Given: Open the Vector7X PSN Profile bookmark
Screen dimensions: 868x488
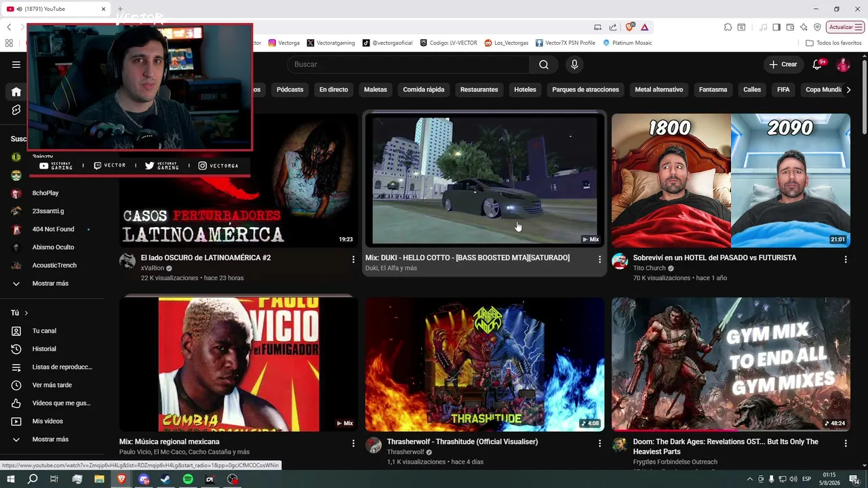Looking at the screenshot, I should tap(566, 43).
